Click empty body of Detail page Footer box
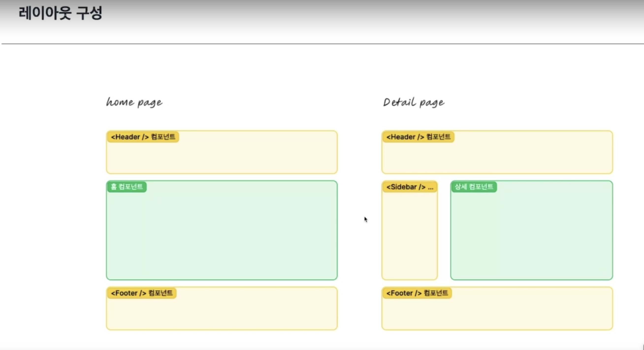The image size is (644, 350). 497,314
